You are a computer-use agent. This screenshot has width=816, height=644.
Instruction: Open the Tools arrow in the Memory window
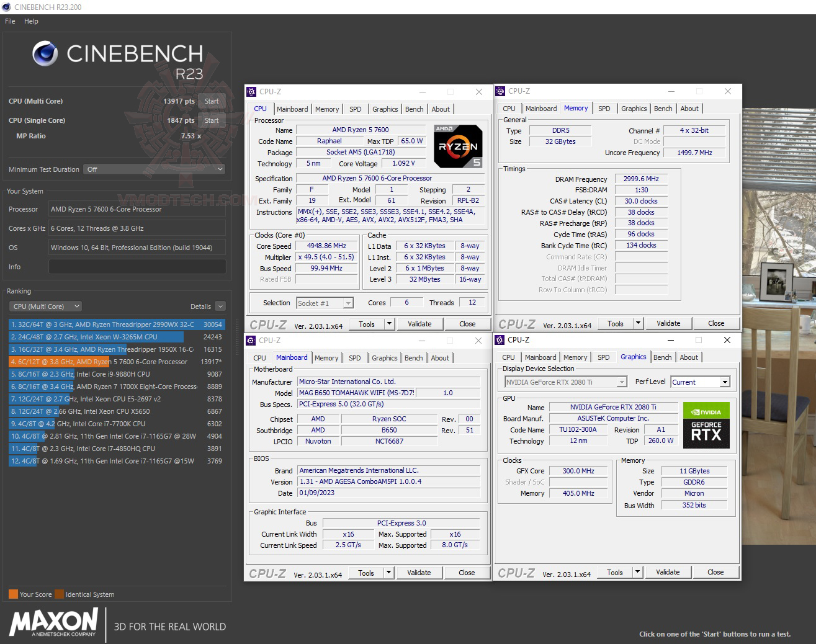(638, 323)
